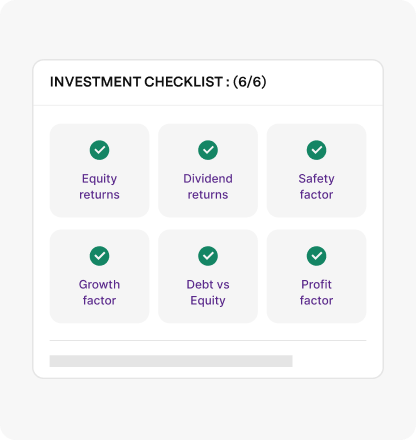Screen dimensions: 416x440
Task: Click the green checkmark above Dividend returns
Action: coord(208,150)
